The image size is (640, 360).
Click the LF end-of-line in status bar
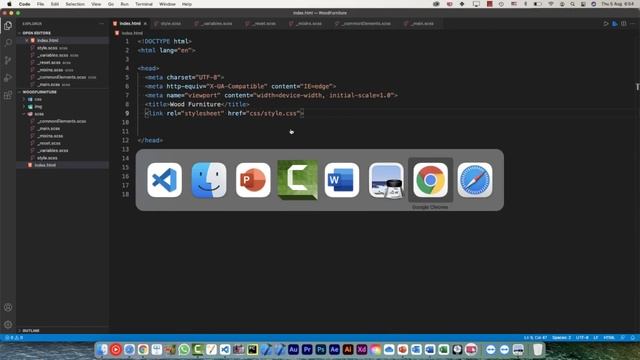click(596, 338)
